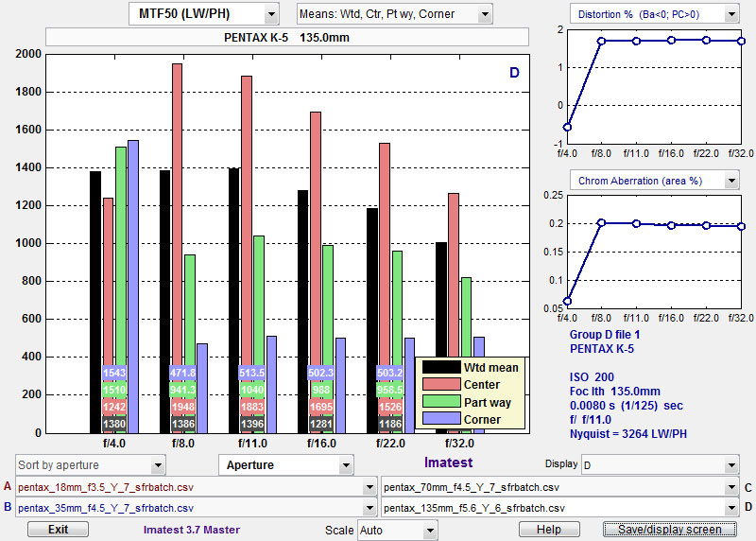Click the f/16.0 Wtd mean value 1281
Screen dimensions: 756x541
pos(321,424)
